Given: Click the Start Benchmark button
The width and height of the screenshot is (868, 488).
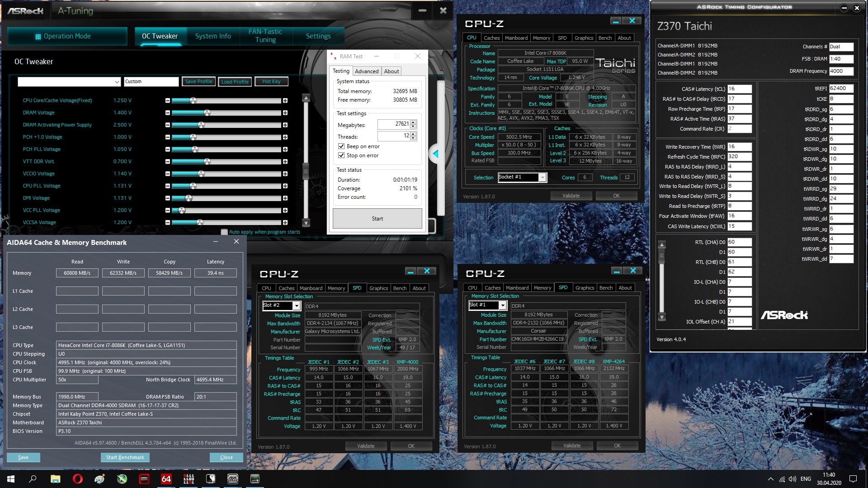Looking at the screenshot, I should [x=125, y=457].
